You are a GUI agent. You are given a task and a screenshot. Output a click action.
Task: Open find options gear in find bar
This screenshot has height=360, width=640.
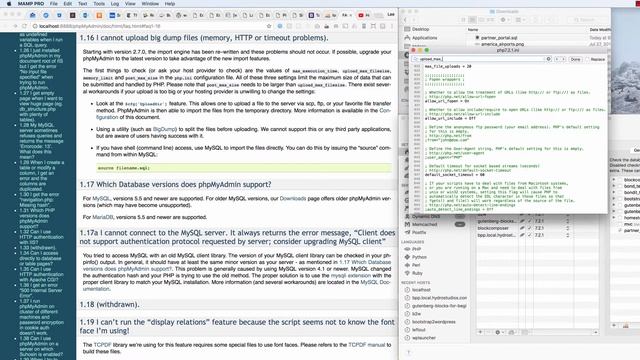pyautogui.click(x=549, y=59)
